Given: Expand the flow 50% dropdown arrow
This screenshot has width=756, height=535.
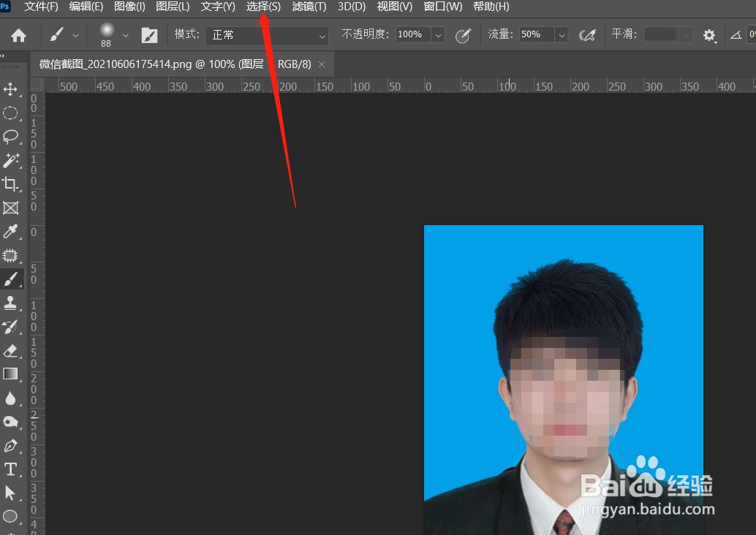Looking at the screenshot, I should (562, 35).
